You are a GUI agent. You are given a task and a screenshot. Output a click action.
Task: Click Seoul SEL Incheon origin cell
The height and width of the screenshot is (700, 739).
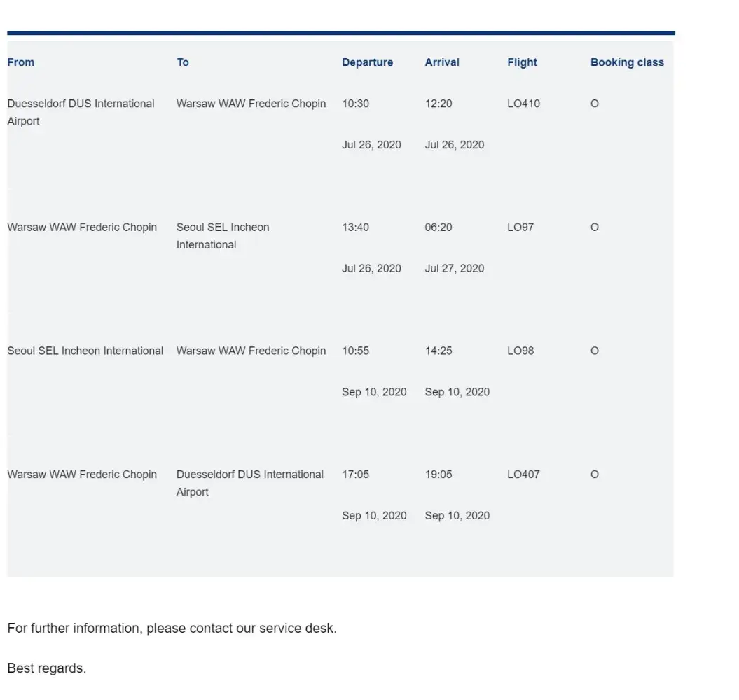(85, 351)
